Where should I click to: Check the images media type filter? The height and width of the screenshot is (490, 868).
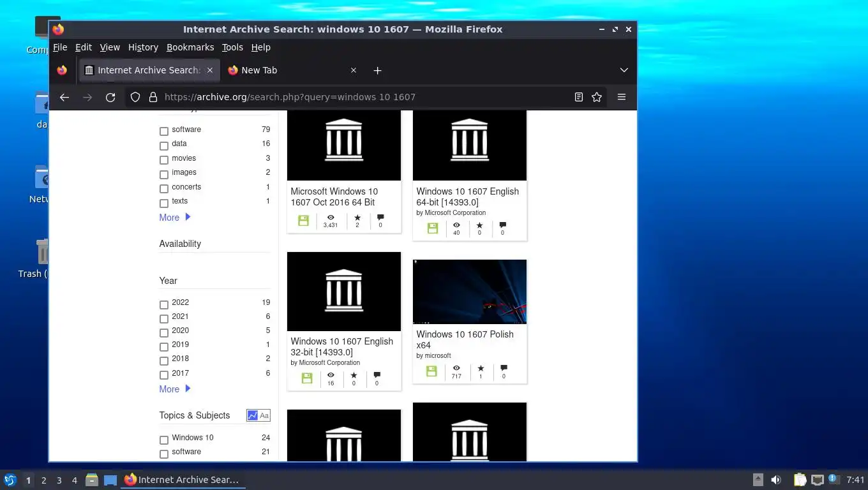point(164,174)
